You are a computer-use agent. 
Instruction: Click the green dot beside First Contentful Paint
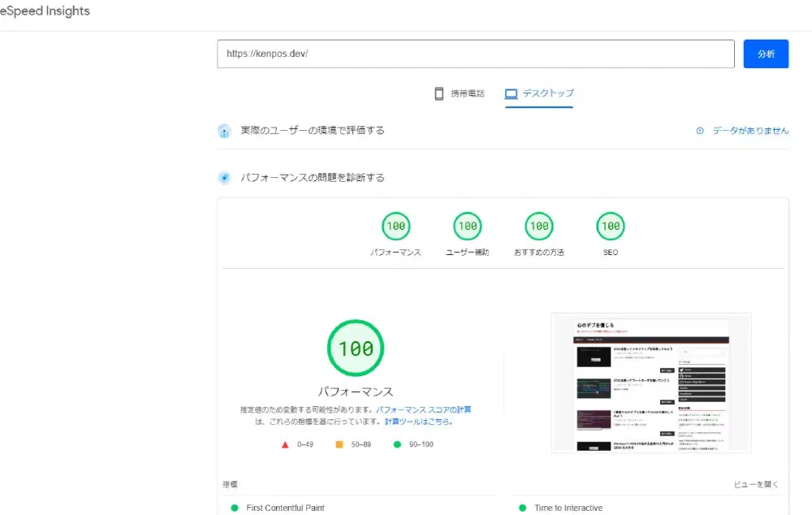coord(235,508)
